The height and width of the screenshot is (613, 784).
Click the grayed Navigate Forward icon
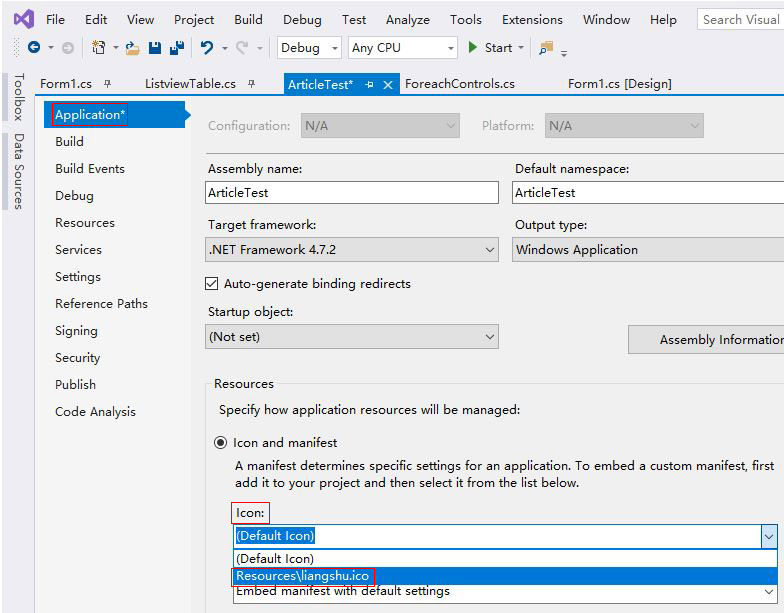click(68, 48)
